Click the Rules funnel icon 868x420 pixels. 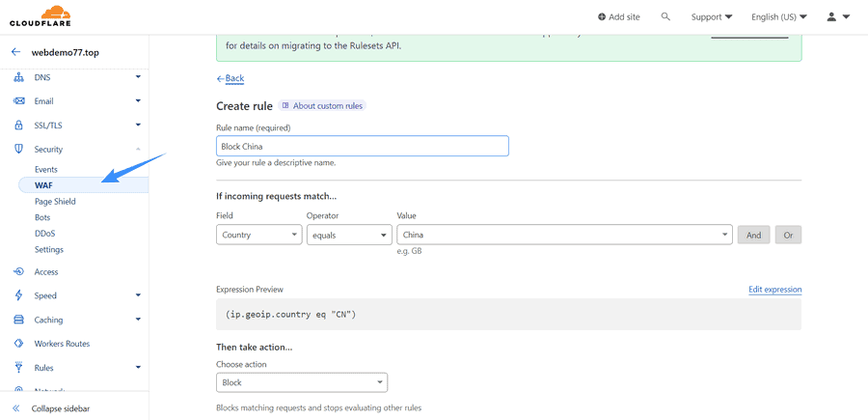[19, 367]
